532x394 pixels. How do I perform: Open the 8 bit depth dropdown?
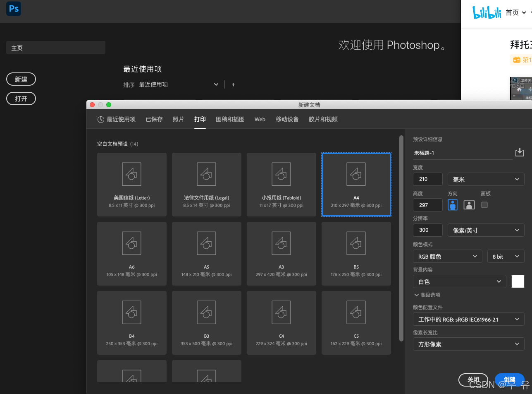(x=506, y=256)
